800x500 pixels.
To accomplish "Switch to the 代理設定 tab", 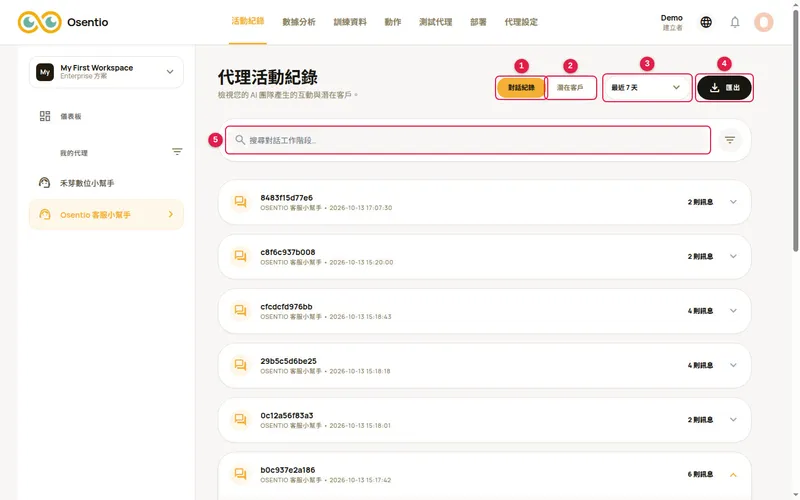I will 521,22.
